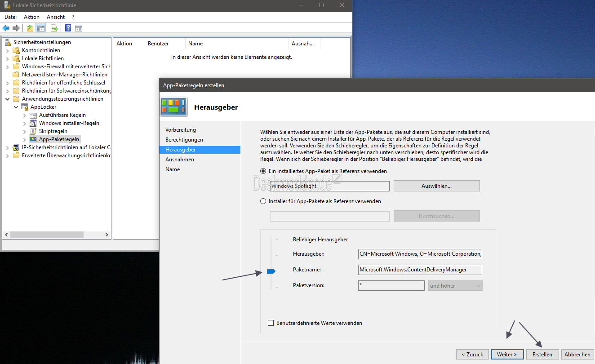Click the Richtlinien für öffentliche Schlüssel folder icon

click(x=16, y=83)
